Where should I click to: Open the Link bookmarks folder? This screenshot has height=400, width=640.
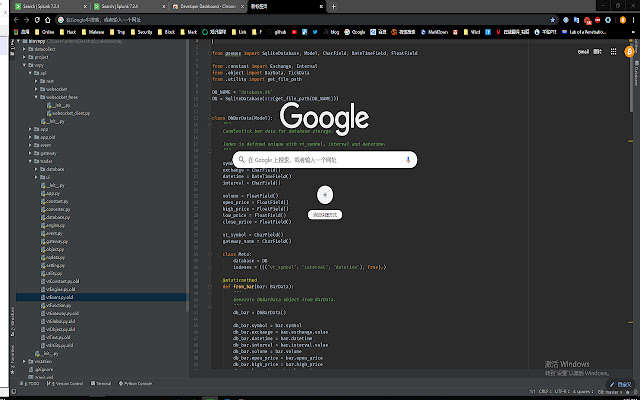pos(239,32)
